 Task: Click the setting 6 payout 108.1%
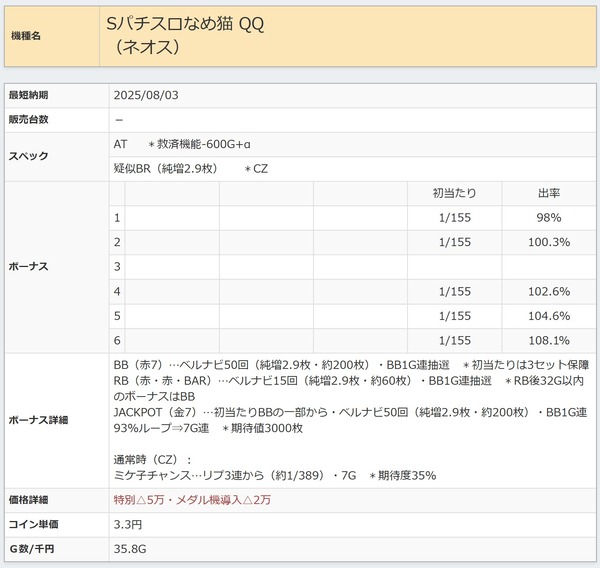point(549,341)
